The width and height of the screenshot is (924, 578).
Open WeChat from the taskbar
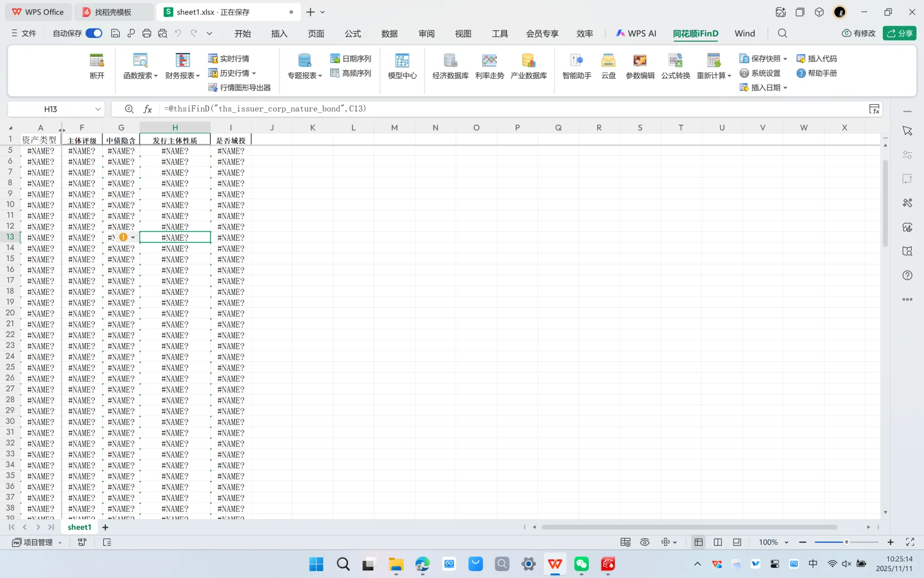(581, 564)
